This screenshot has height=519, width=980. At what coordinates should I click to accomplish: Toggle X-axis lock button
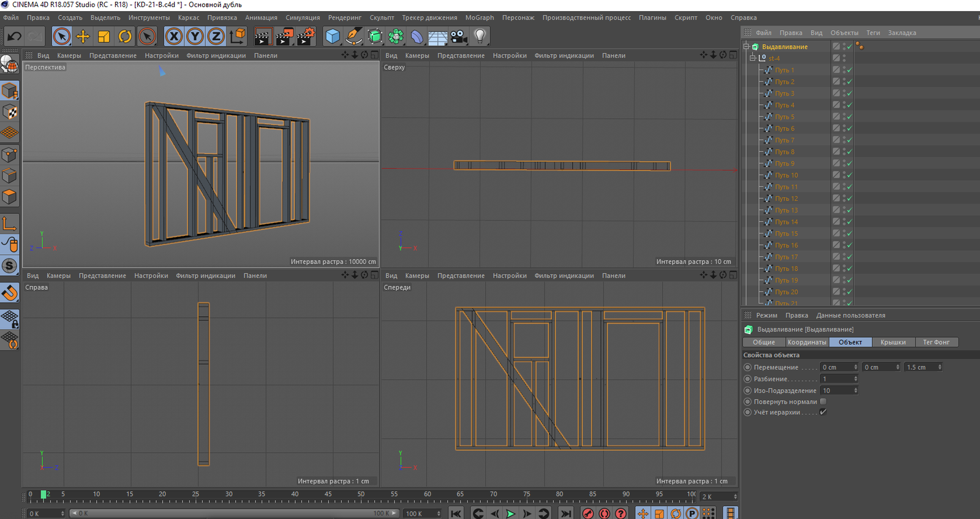coord(174,37)
